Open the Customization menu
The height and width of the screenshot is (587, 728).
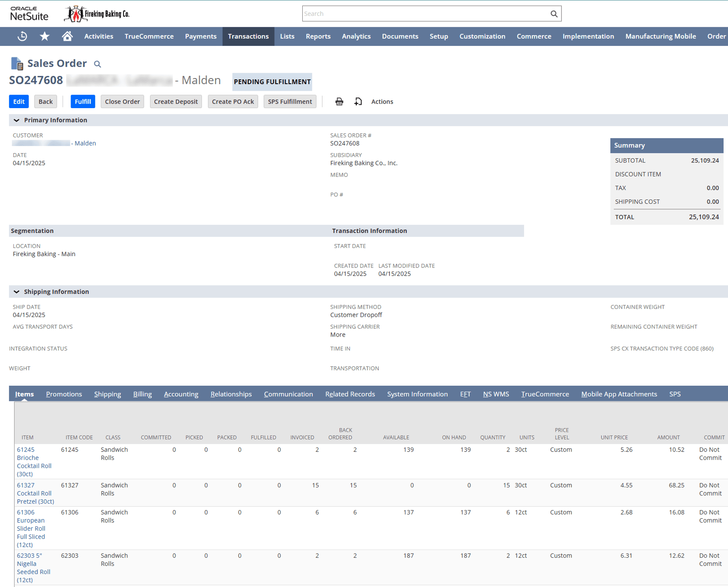click(482, 36)
